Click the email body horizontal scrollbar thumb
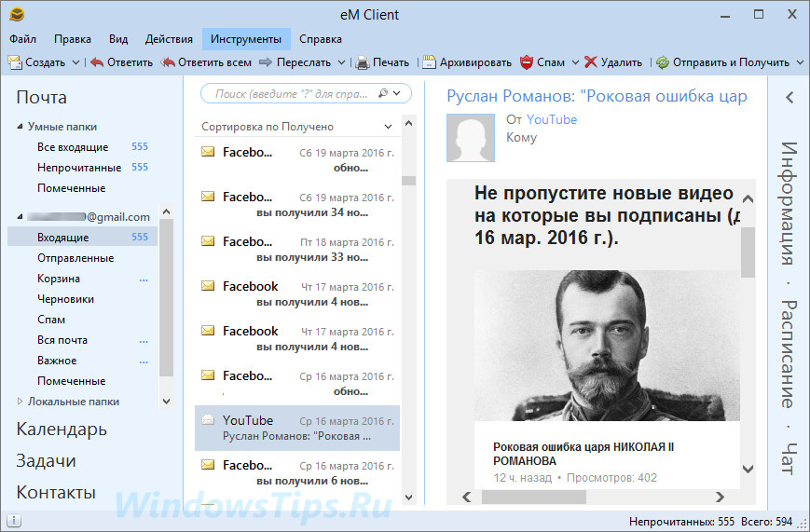The image size is (810, 532). (533, 497)
